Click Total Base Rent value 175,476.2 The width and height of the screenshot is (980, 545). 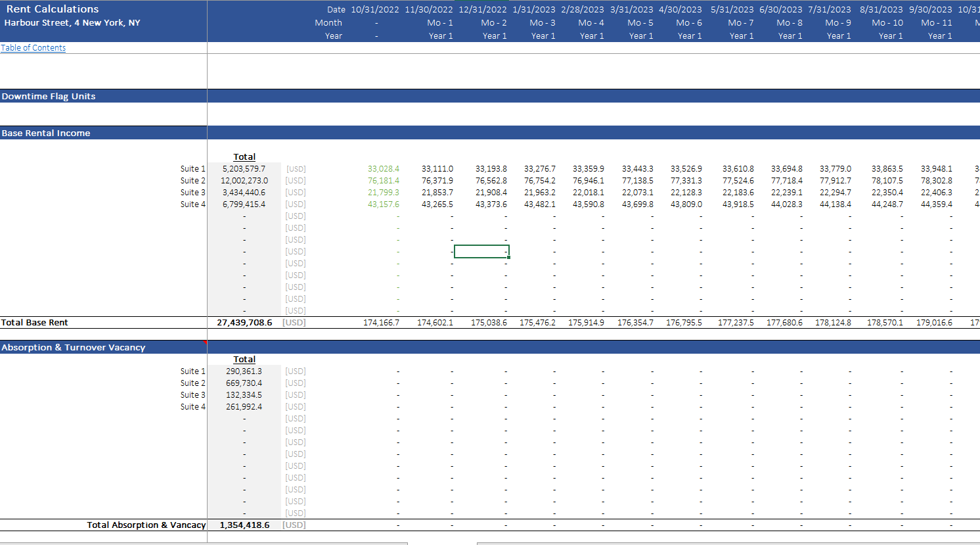pyautogui.click(x=537, y=323)
